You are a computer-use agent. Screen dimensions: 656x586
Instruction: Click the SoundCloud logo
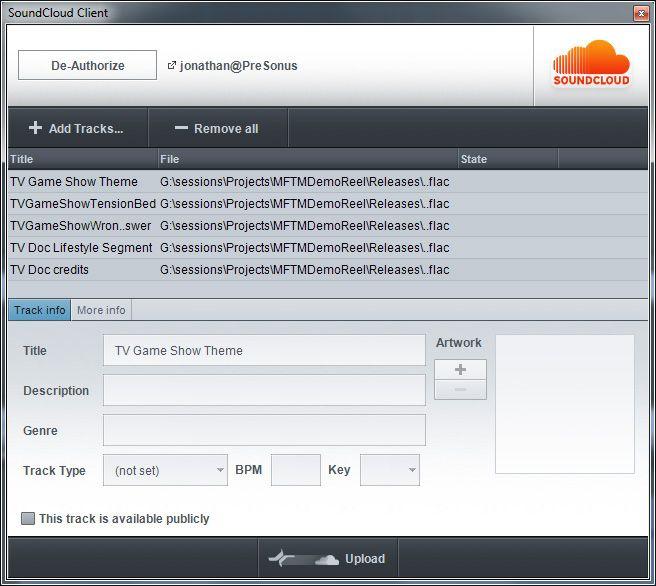[x=591, y=63]
